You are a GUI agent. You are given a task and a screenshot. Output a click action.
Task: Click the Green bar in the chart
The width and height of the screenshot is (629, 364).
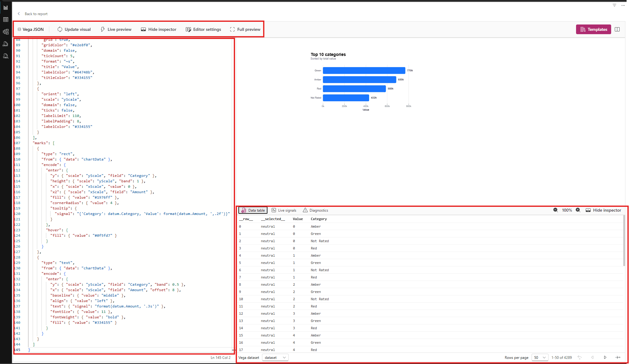[x=364, y=70]
